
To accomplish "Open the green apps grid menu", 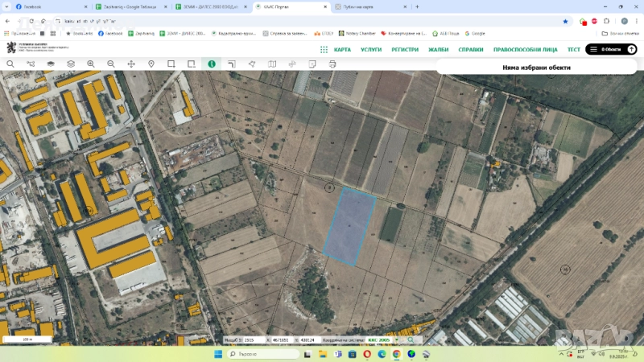I will coord(324,49).
